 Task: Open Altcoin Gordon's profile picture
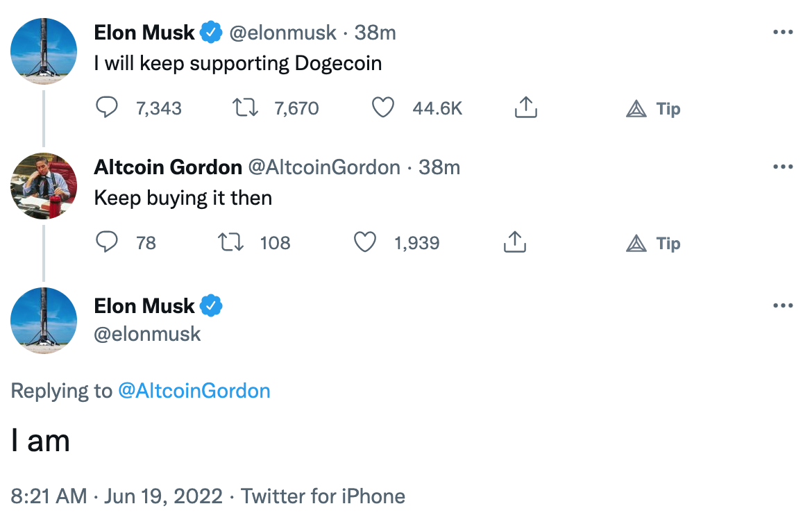click(x=44, y=186)
